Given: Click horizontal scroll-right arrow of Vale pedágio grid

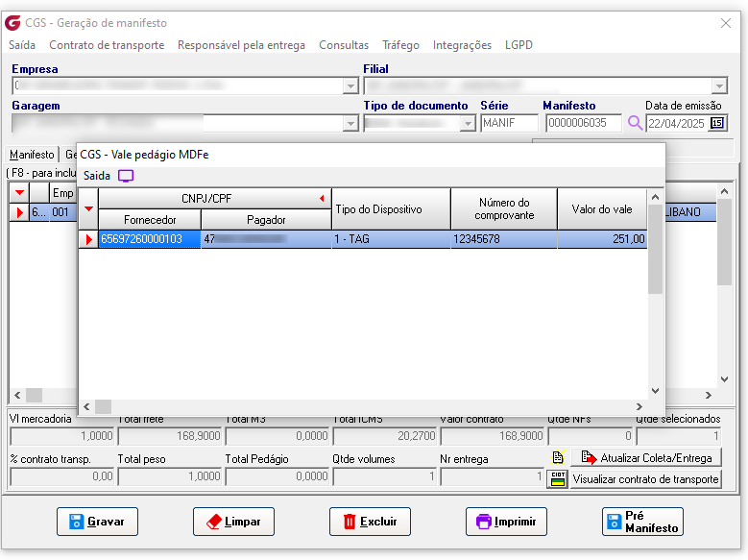Looking at the screenshot, I should (x=639, y=406).
